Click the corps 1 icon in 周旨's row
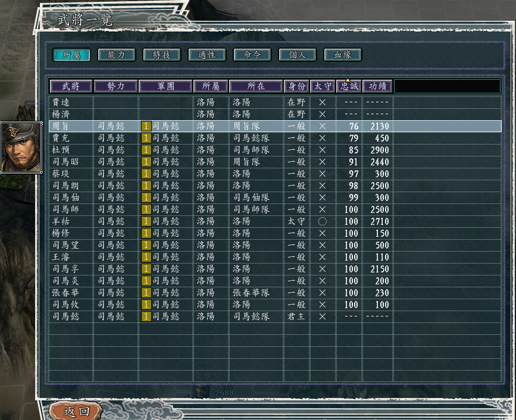This screenshot has width=516, height=420. point(146,126)
